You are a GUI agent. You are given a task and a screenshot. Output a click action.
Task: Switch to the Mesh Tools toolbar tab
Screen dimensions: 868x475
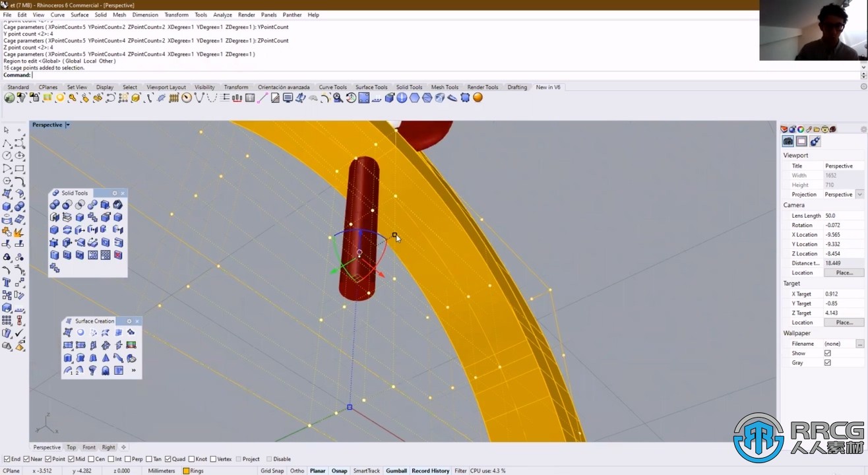pos(445,87)
